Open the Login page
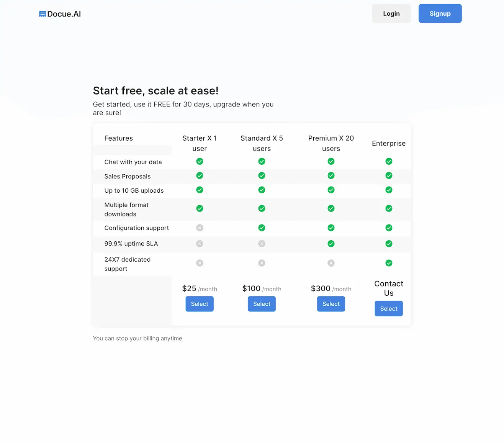This screenshot has height=444, width=504. (391, 13)
